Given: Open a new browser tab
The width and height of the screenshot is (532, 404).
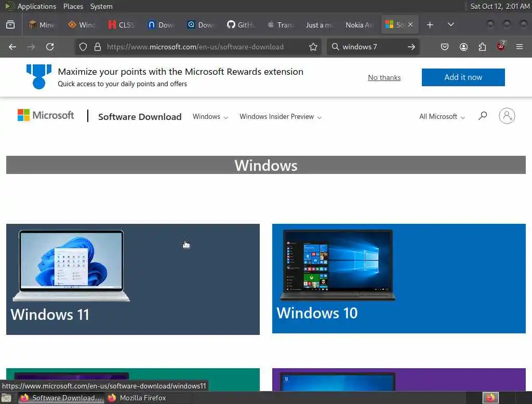Looking at the screenshot, I should coord(430,25).
